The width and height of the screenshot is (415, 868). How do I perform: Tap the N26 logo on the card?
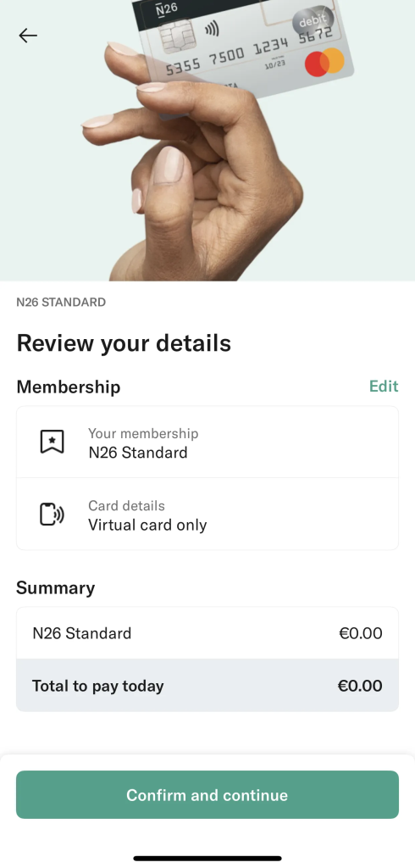(x=167, y=9)
